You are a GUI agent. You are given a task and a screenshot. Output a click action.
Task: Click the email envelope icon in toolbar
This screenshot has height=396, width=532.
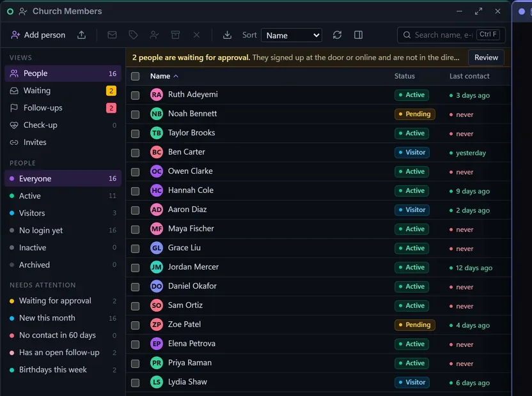point(112,35)
